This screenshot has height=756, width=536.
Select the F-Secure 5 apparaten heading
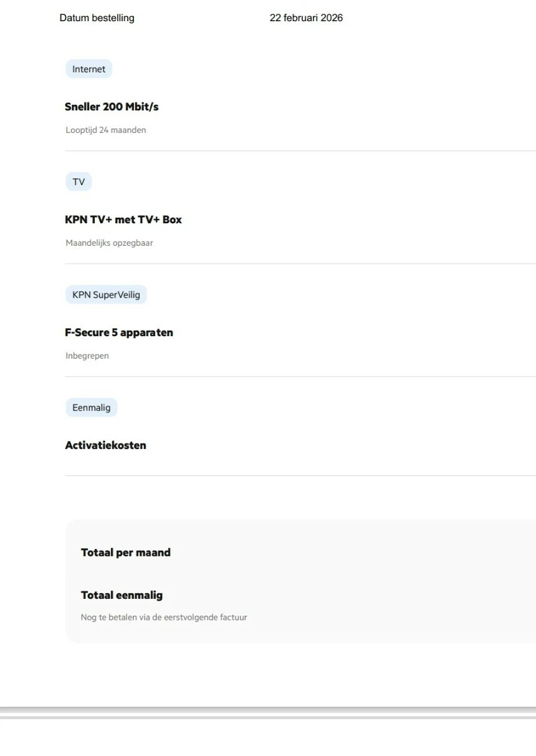pos(119,332)
